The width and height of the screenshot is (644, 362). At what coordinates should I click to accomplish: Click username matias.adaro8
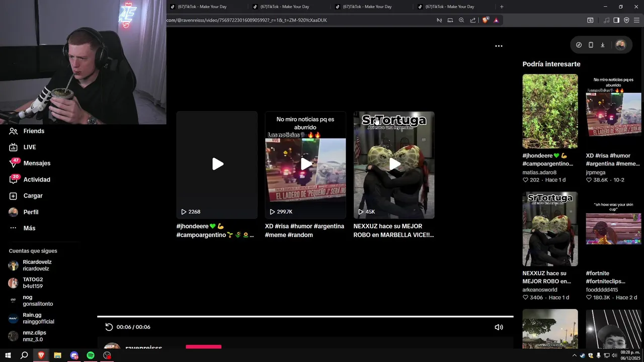539,172
